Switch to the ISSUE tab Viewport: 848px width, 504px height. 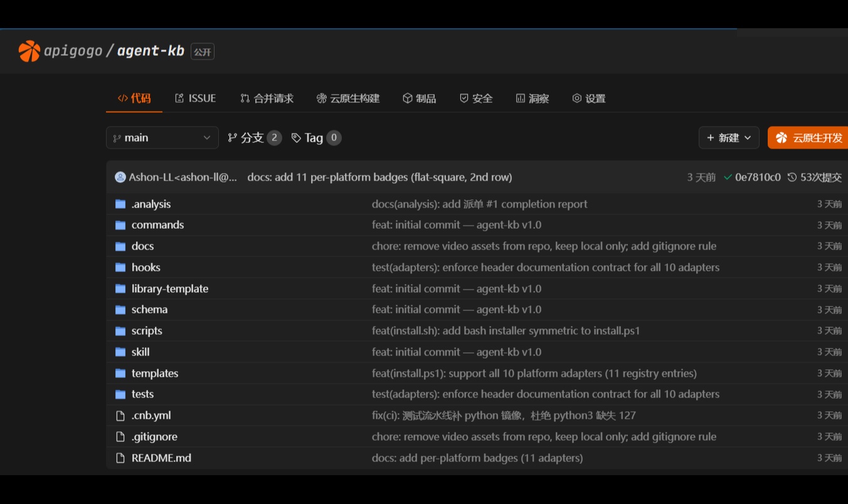click(x=195, y=98)
